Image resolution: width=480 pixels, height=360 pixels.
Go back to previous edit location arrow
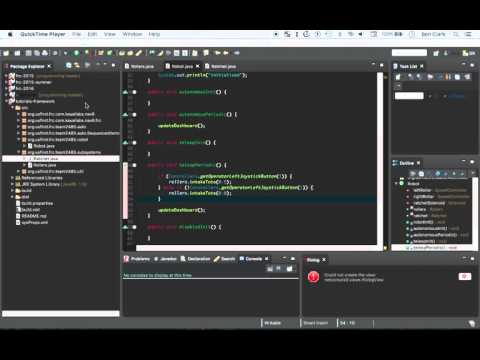(218, 53)
